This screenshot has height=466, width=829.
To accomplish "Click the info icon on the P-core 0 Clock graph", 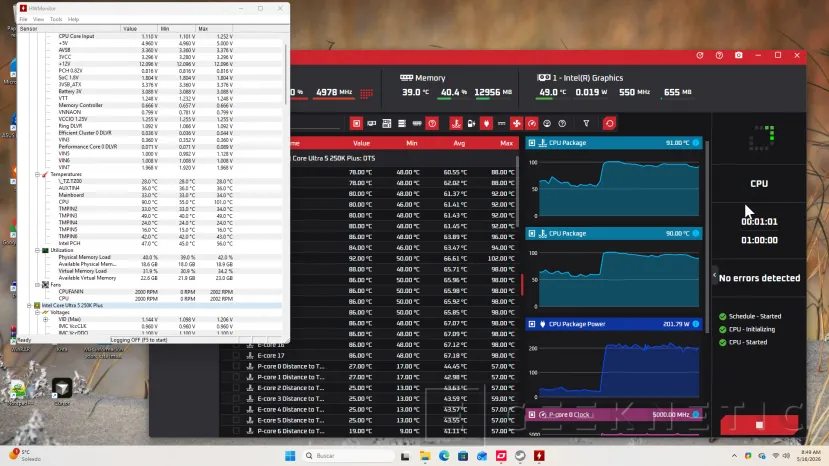I will tap(696, 415).
